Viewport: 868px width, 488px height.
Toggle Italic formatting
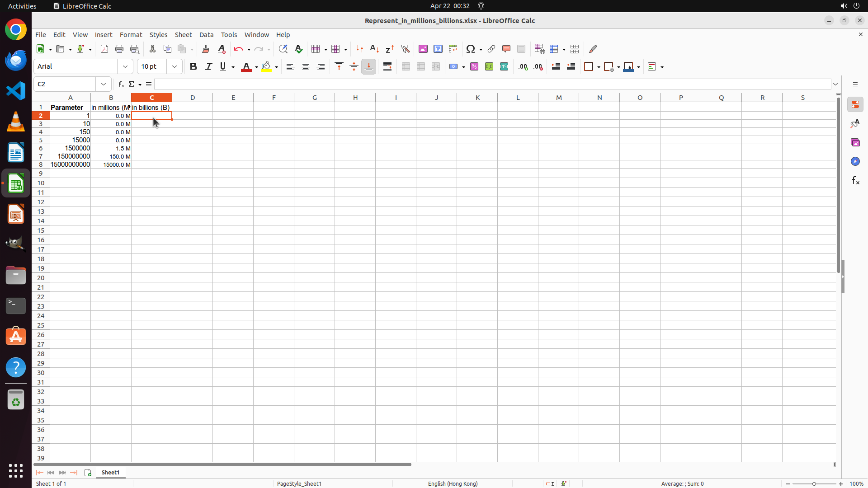(x=208, y=66)
